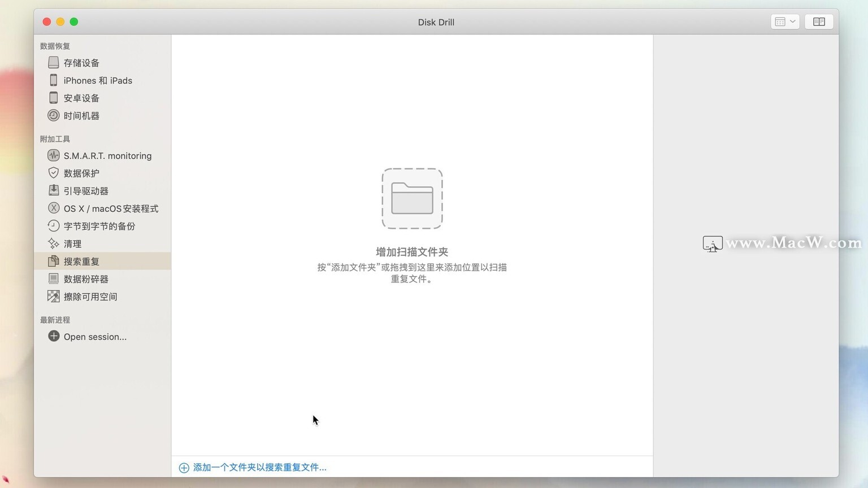
Task: Click the 增加扫描文件夹 heading
Action: (412, 252)
